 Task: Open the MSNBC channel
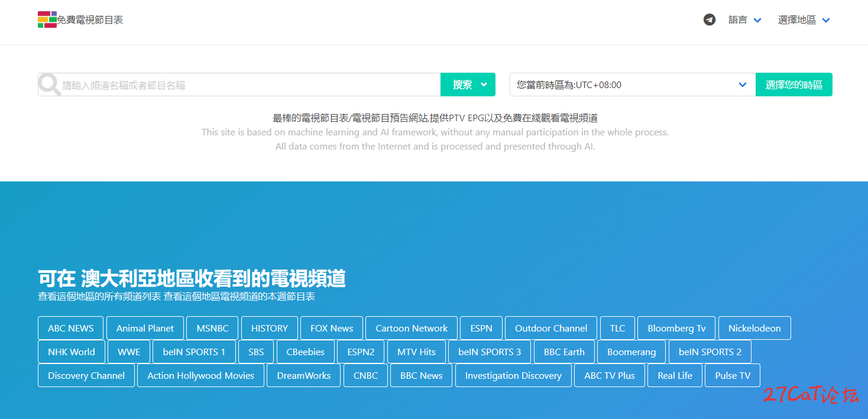[x=212, y=328]
